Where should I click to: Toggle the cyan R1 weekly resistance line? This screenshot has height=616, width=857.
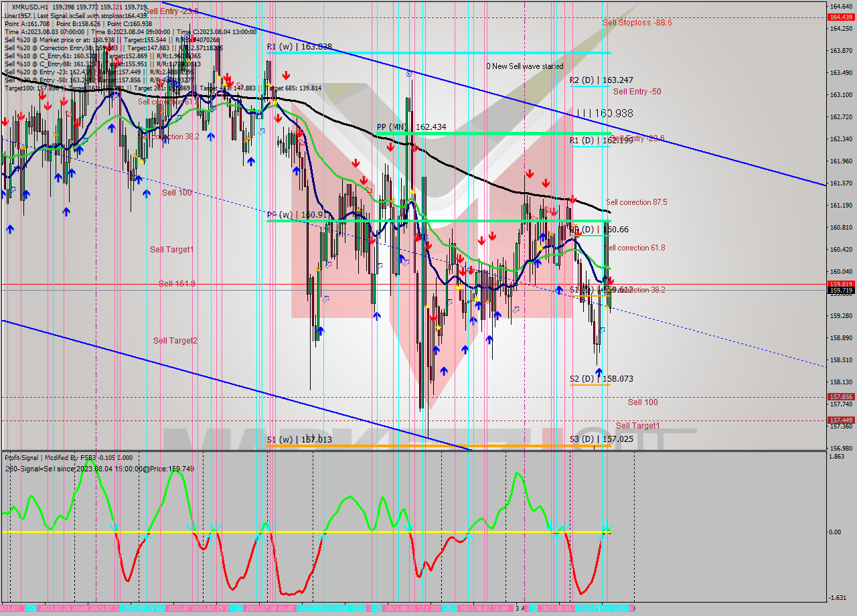(x=435, y=53)
